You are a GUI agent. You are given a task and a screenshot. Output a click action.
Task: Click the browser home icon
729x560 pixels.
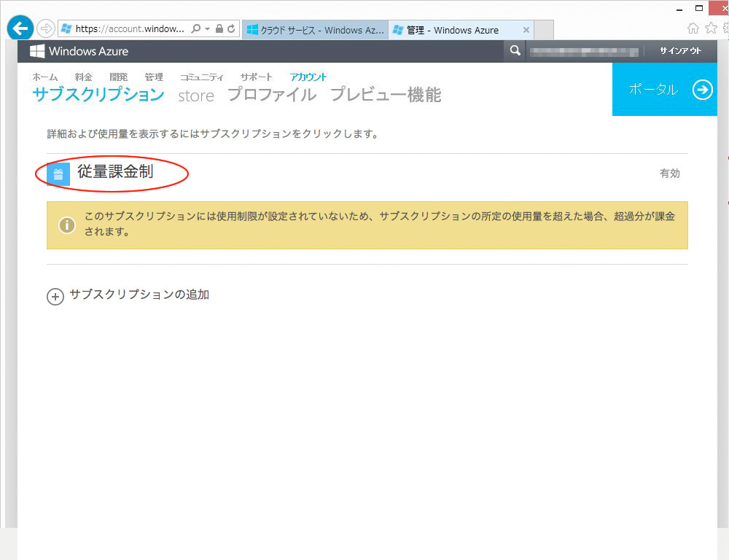tap(693, 28)
